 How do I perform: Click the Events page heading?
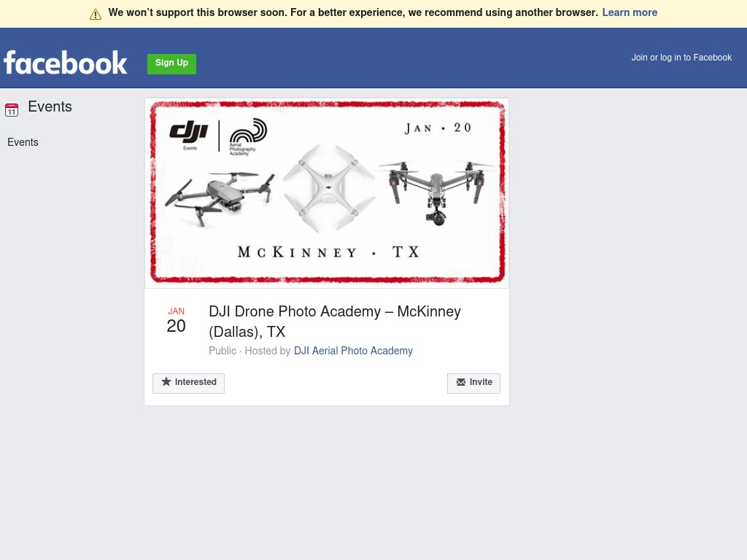50,106
